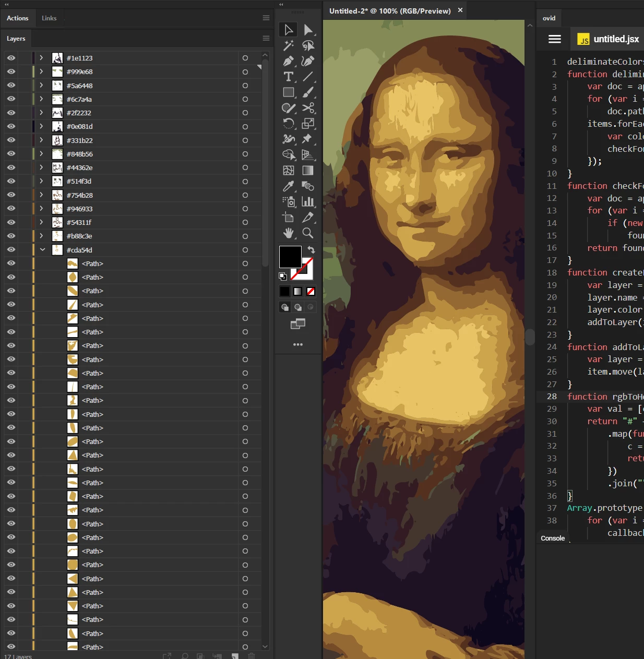
Task: Open Edit Toolbar three dots
Action: [x=298, y=344]
